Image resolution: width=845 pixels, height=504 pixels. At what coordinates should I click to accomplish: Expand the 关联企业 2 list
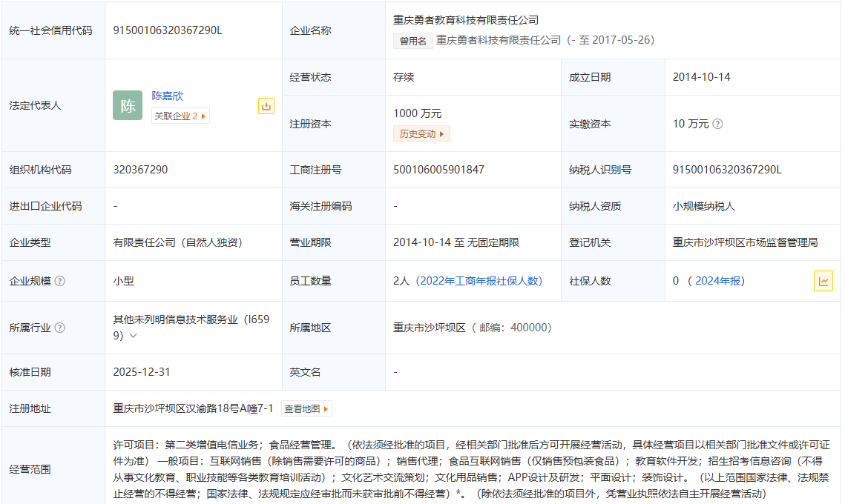(180, 116)
